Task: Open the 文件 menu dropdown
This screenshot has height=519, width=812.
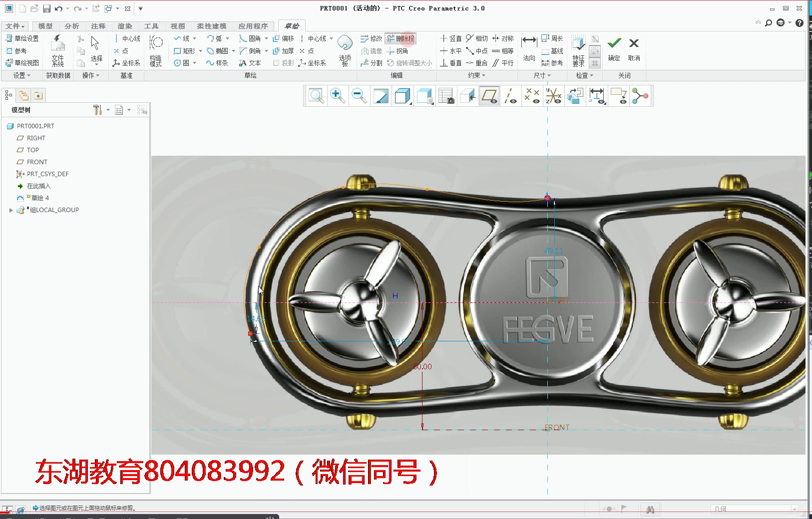Action: tap(15, 26)
